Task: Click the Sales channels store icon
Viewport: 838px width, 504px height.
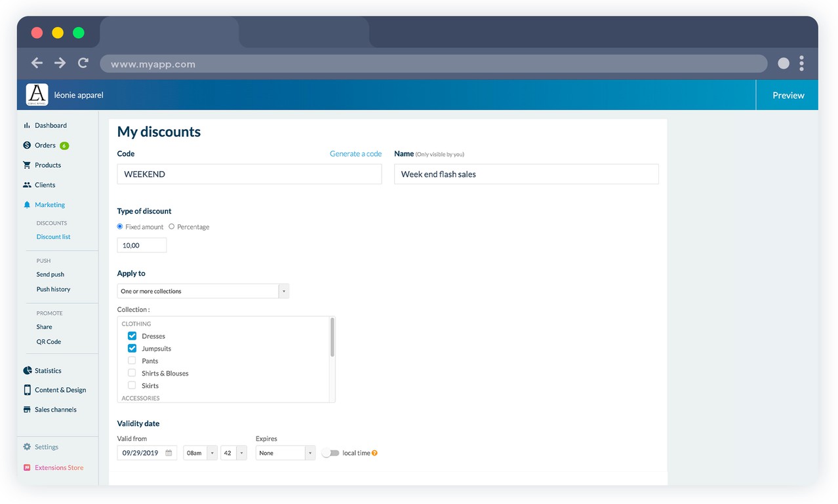Action: (27, 410)
